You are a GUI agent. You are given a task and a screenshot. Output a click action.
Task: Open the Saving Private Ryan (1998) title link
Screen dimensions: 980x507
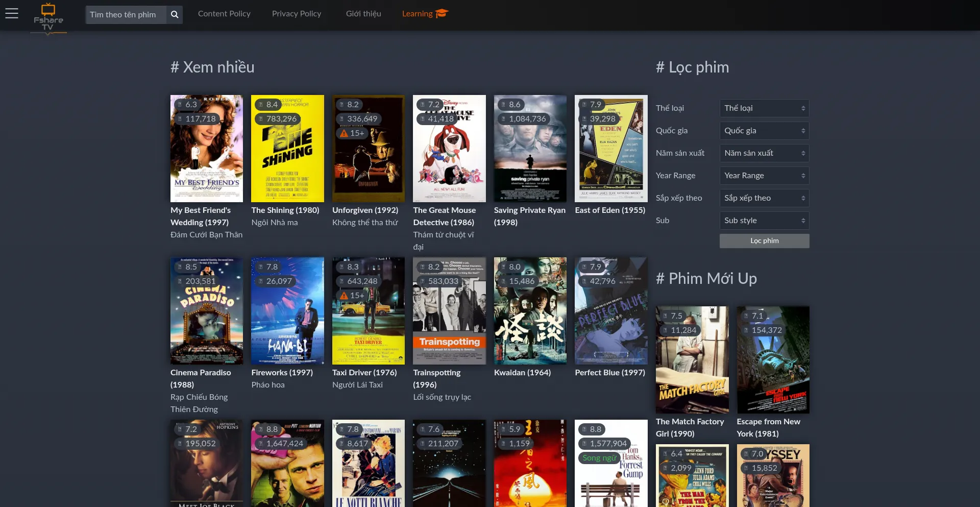529,216
